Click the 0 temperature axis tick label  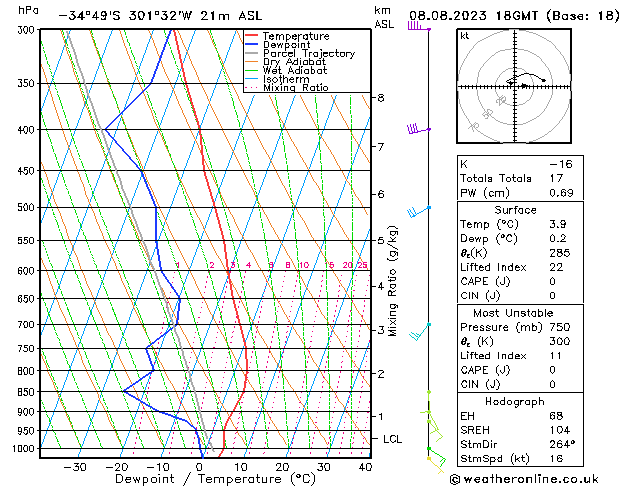[199, 467]
